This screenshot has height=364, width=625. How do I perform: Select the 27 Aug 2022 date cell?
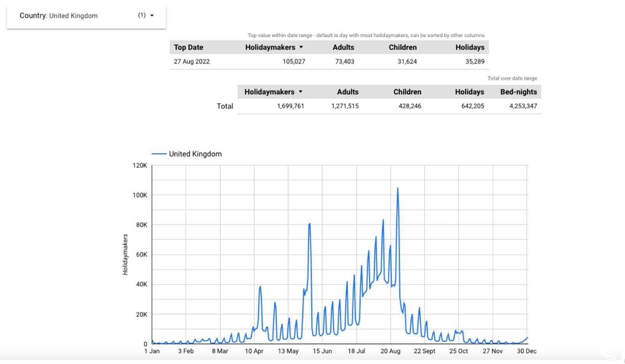[192, 62]
